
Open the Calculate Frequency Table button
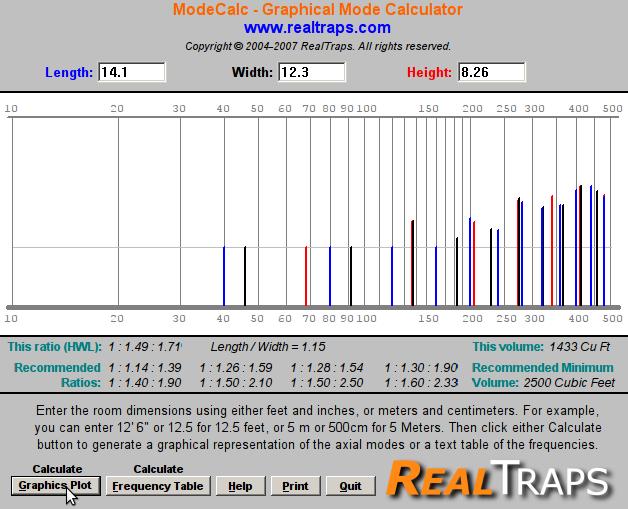[x=158, y=486]
